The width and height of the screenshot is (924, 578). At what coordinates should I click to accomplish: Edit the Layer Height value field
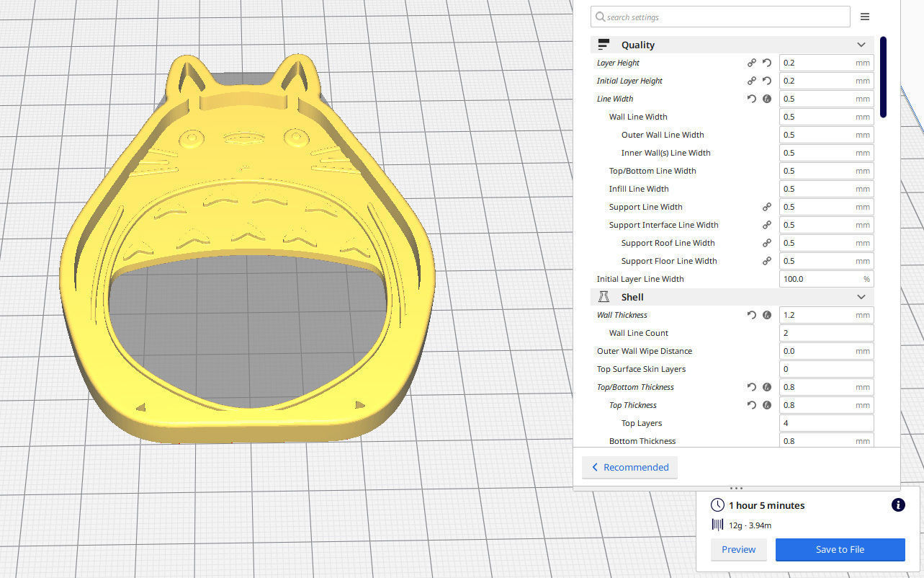(826, 63)
